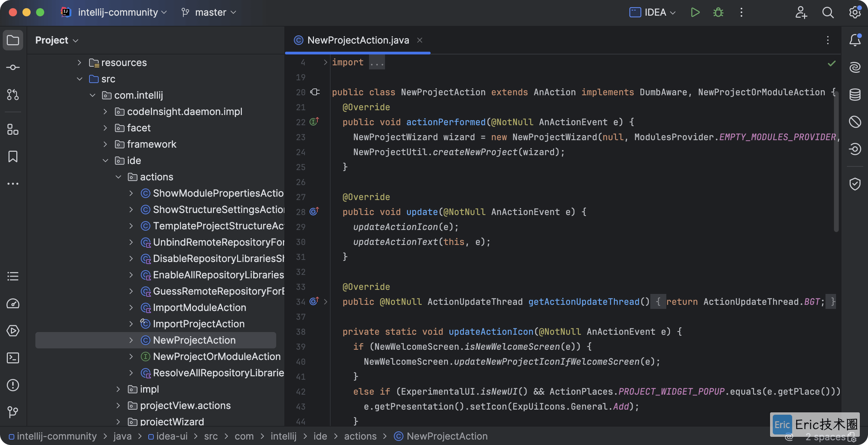868x445 pixels.
Task: Click intellij-community breadcrumb in navigation bar
Action: point(53,436)
